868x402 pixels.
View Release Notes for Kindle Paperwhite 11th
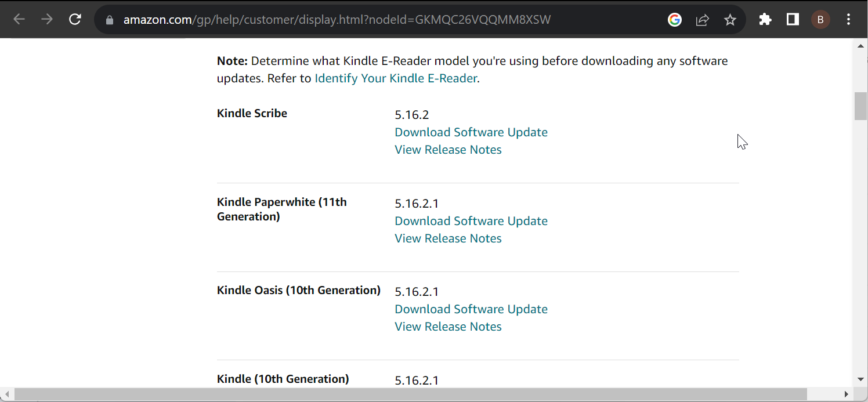pyautogui.click(x=448, y=238)
